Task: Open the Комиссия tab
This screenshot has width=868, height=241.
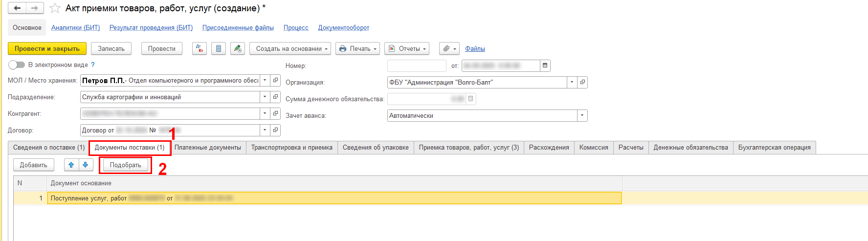Action: (593, 148)
